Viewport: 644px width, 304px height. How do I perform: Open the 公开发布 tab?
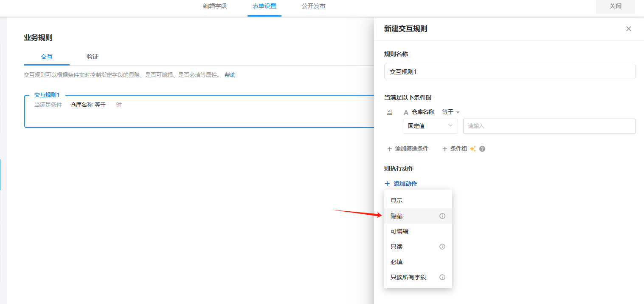click(313, 6)
